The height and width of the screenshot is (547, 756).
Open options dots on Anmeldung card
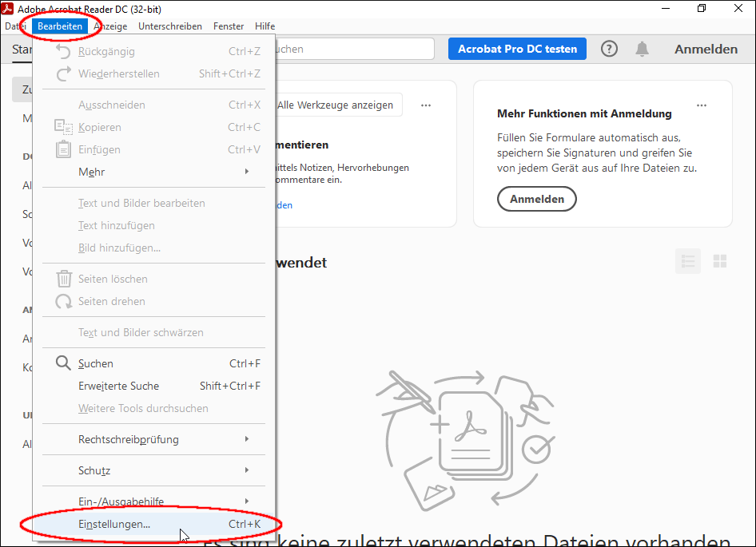point(702,105)
